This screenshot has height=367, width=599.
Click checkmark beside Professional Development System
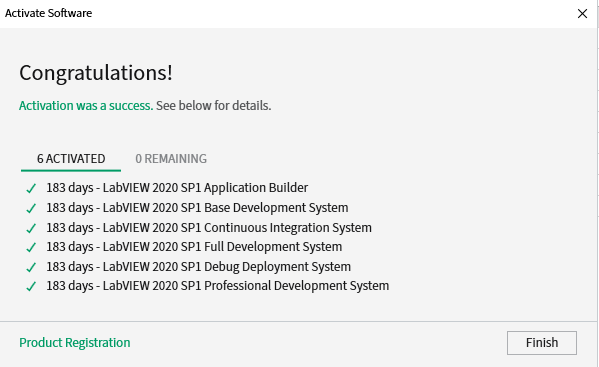tap(31, 286)
